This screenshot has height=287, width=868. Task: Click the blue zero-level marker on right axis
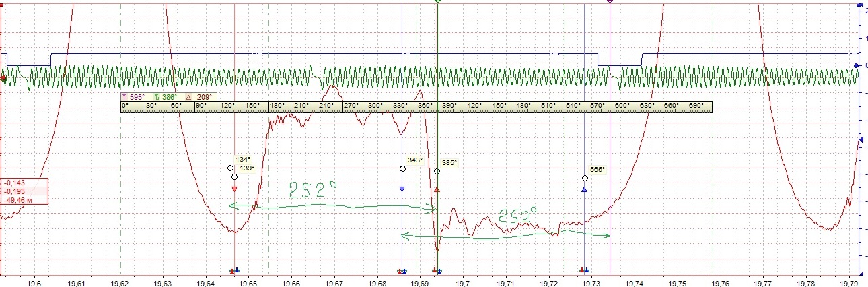pos(856,65)
